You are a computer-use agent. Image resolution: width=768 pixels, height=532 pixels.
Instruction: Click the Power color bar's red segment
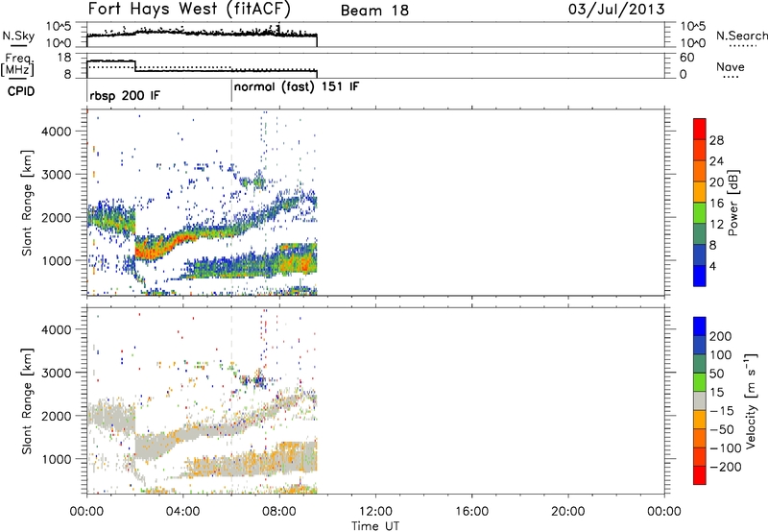[700, 129]
